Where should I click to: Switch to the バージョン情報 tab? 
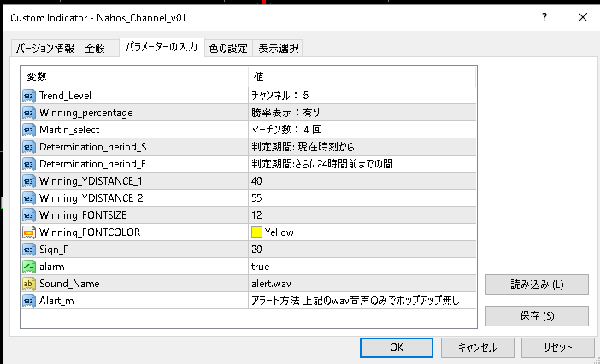tap(44, 49)
